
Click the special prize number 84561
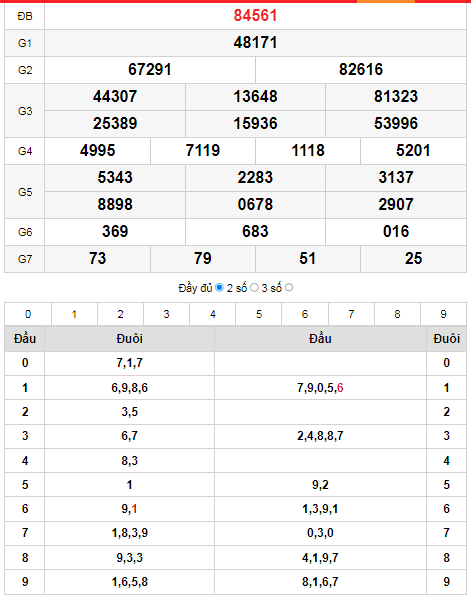click(x=255, y=16)
